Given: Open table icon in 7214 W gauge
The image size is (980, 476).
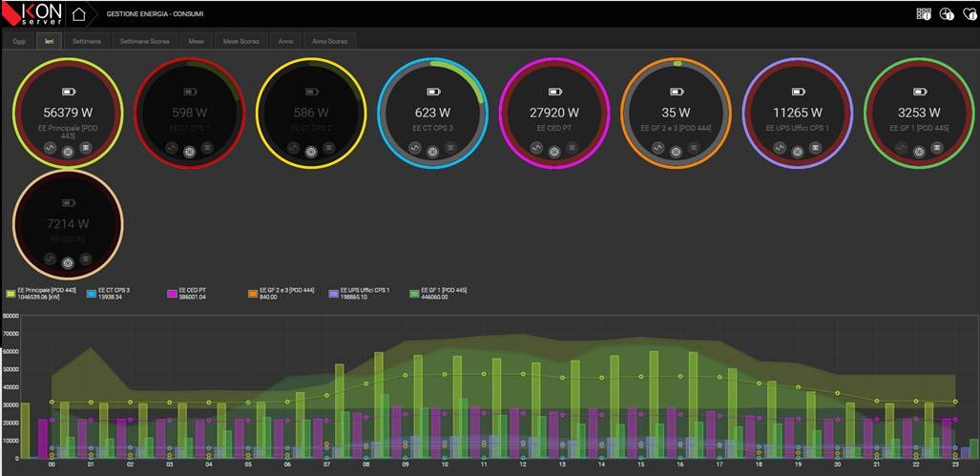Looking at the screenshot, I should click(x=86, y=259).
